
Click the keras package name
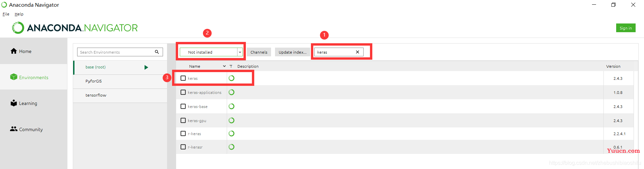coord(193,78)
